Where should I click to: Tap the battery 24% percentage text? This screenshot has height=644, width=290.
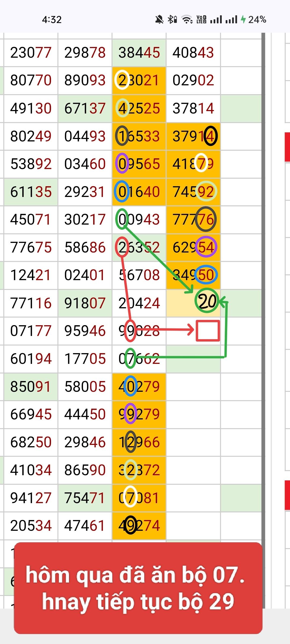pos(257,20)
